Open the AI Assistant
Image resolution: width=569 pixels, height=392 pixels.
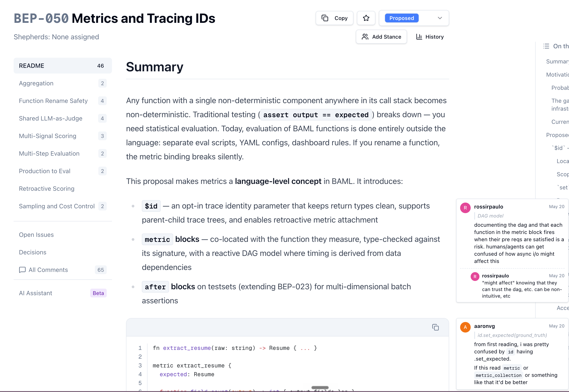[x=63, y=293]
